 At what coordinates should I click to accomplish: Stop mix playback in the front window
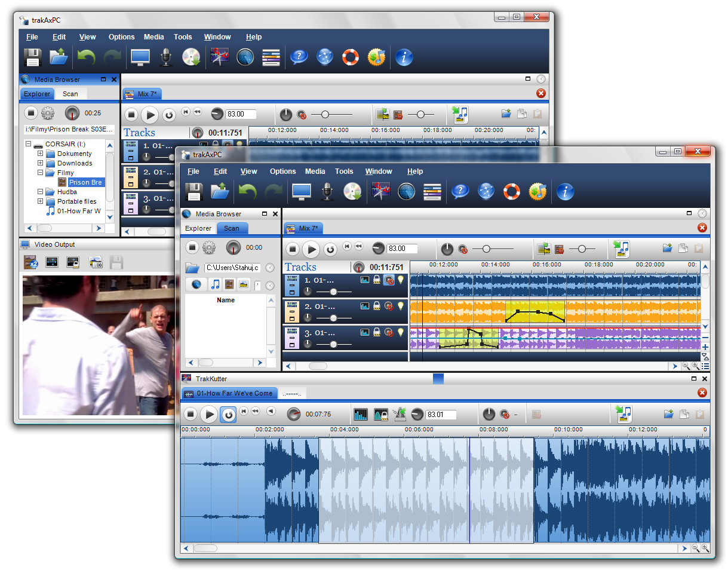[292, 249]
